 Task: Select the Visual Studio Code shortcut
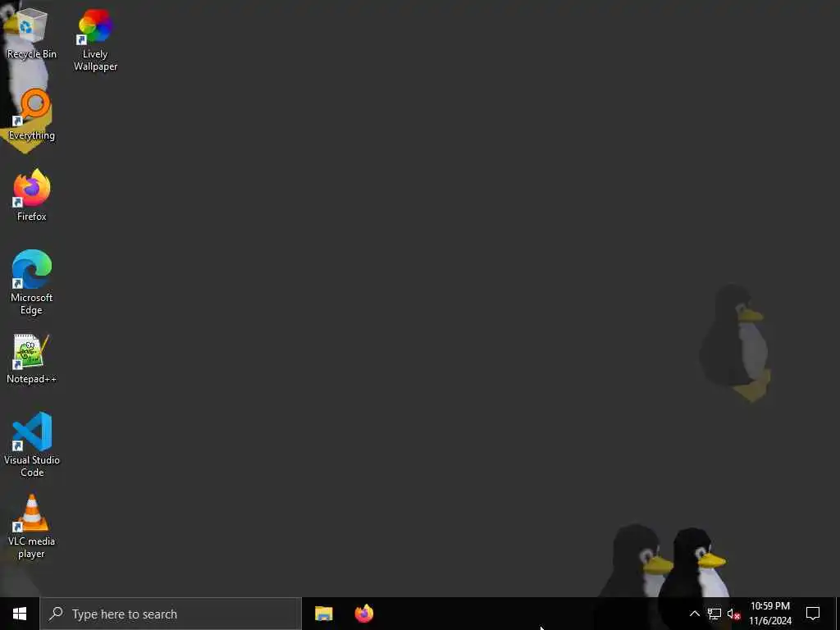[32, 445]
